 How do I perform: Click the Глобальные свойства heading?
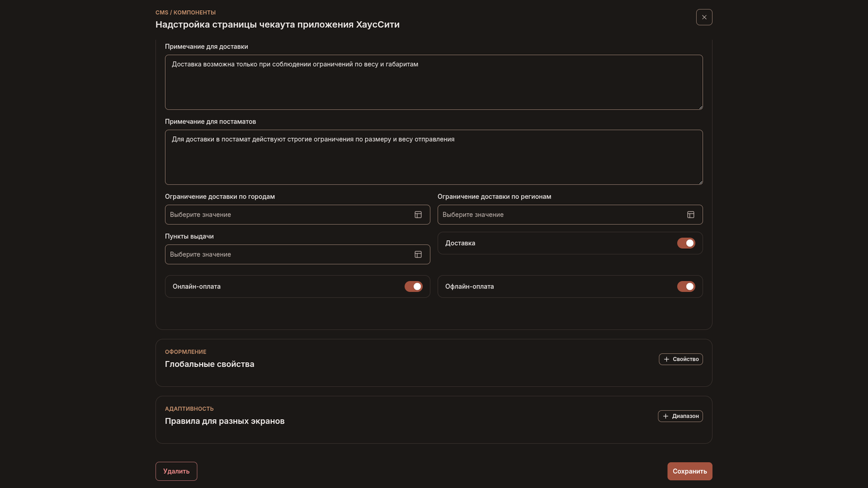point(210,364)
